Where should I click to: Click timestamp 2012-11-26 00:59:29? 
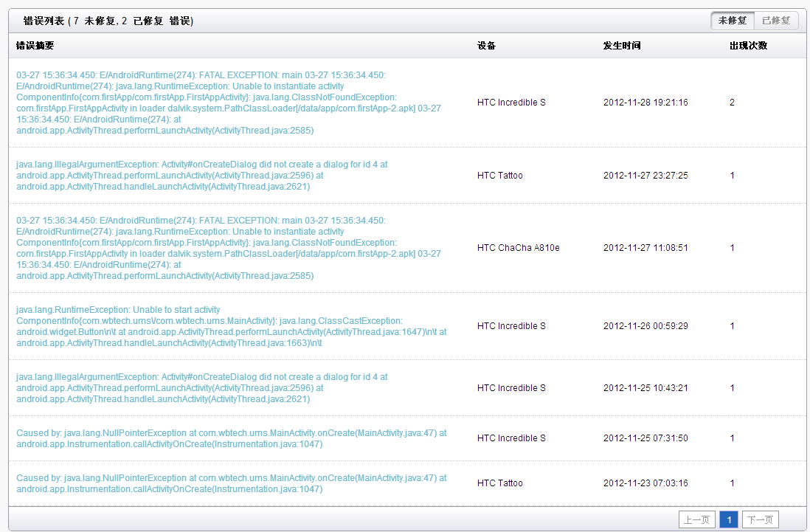[x=645, y=326]
